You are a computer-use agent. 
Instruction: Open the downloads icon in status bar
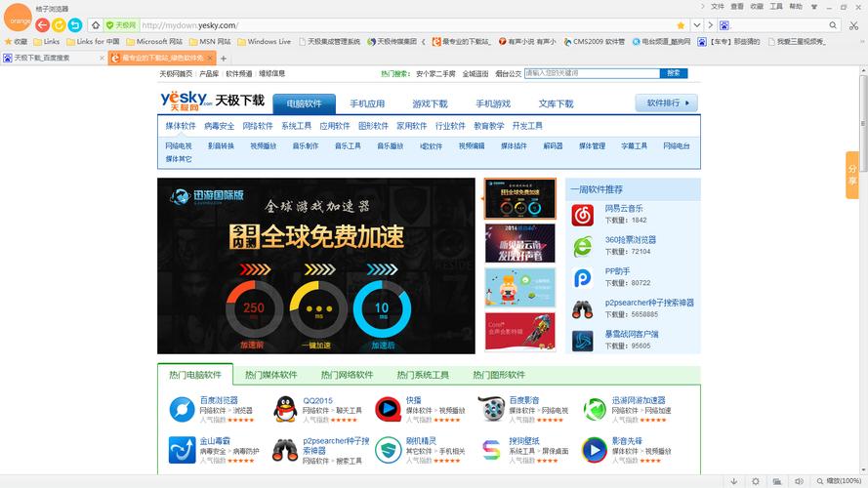click(734, 481)
